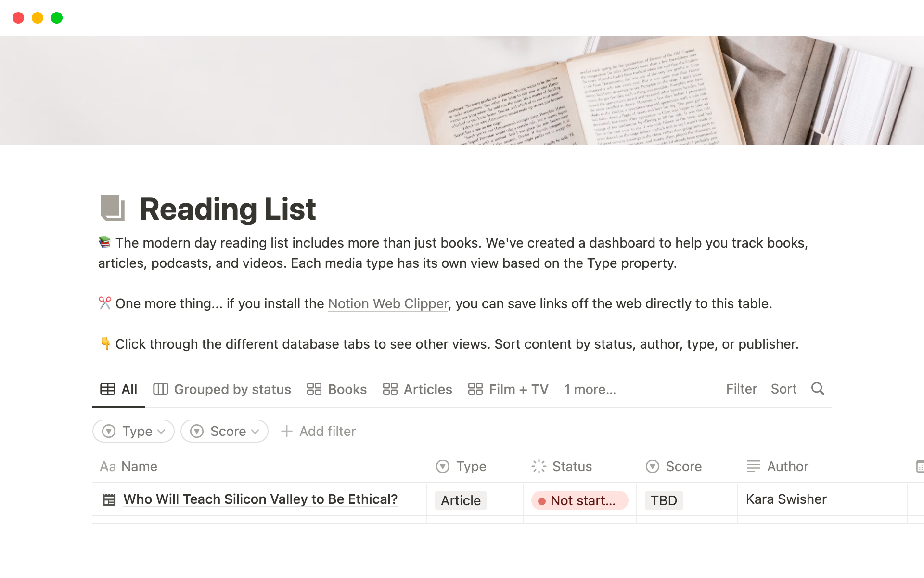924x578 pixels.
Task: Click the Status column header icon
Action: (x=539, y=466)
